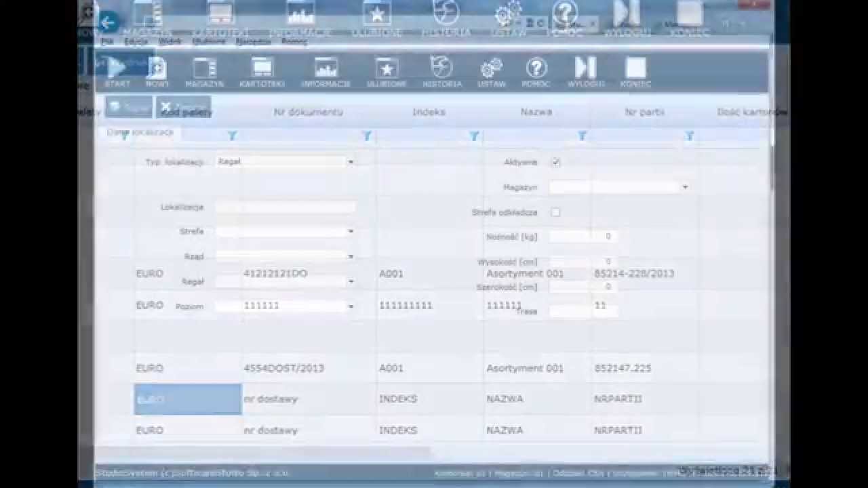Viewport: 868px width, 488px height.
Task: Open the KARTOTEKI toolbar icon
Action: coord(262,72)
